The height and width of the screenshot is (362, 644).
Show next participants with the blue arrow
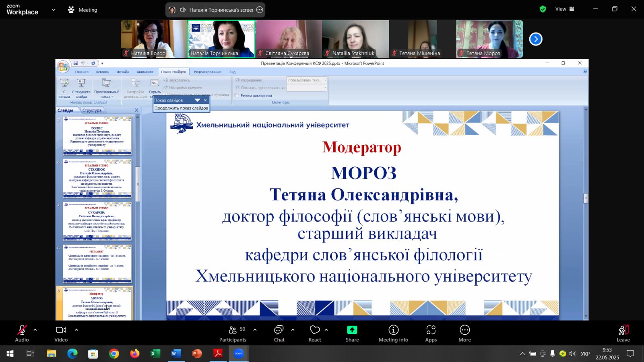(x=535, y=39)
